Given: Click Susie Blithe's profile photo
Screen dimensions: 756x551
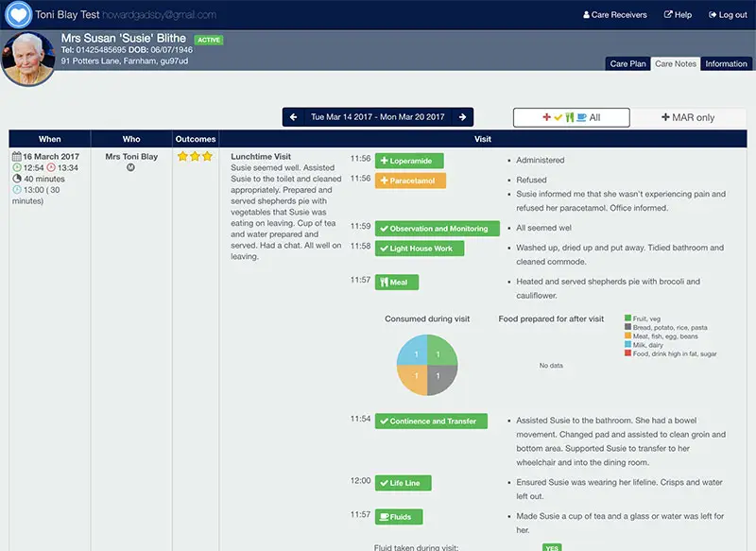Looking at the screenshot, I should click(28, 59).
